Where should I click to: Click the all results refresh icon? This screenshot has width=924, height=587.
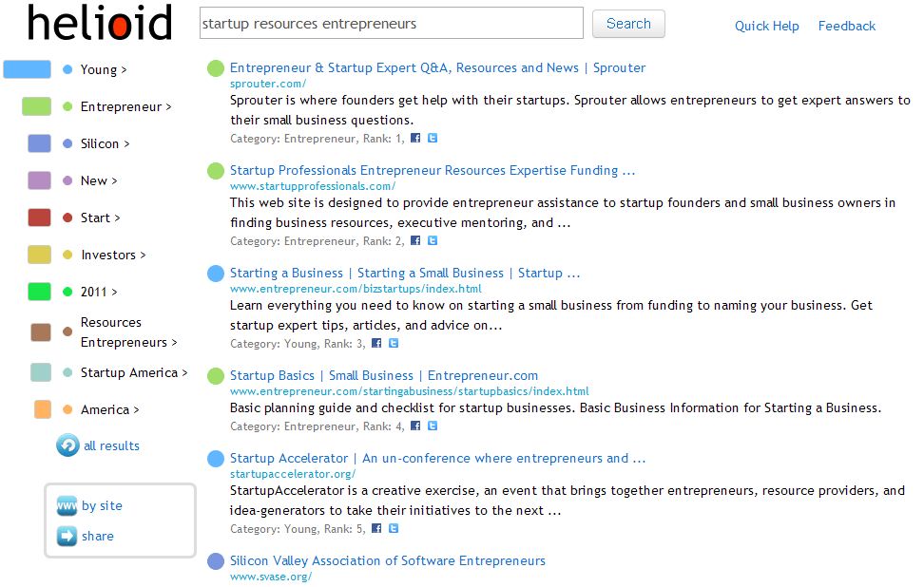[x=67, y=445]
